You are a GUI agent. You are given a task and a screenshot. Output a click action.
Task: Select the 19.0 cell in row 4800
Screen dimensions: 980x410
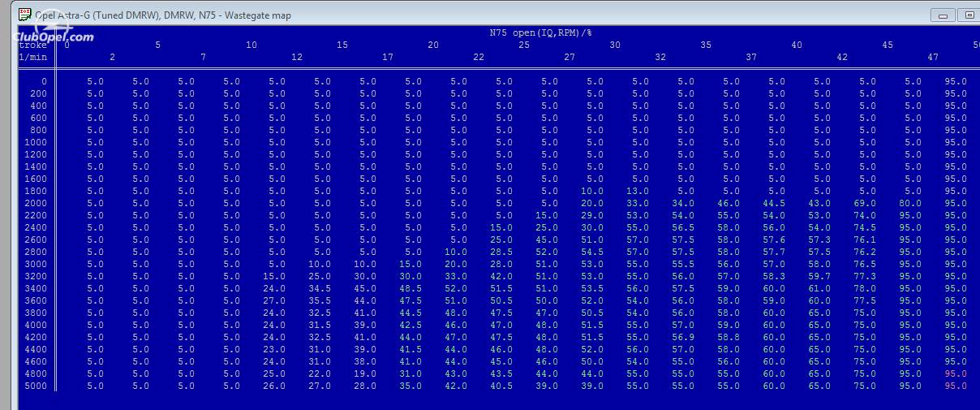365,374
